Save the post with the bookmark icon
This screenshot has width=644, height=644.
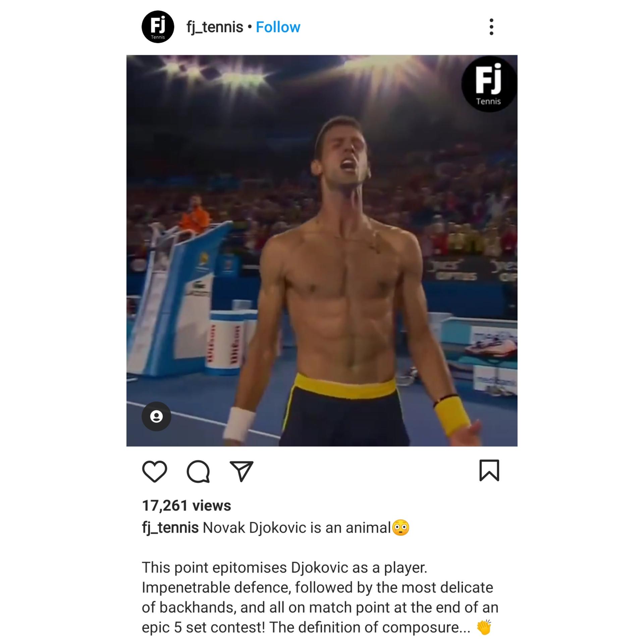click(x=489, y=471)
